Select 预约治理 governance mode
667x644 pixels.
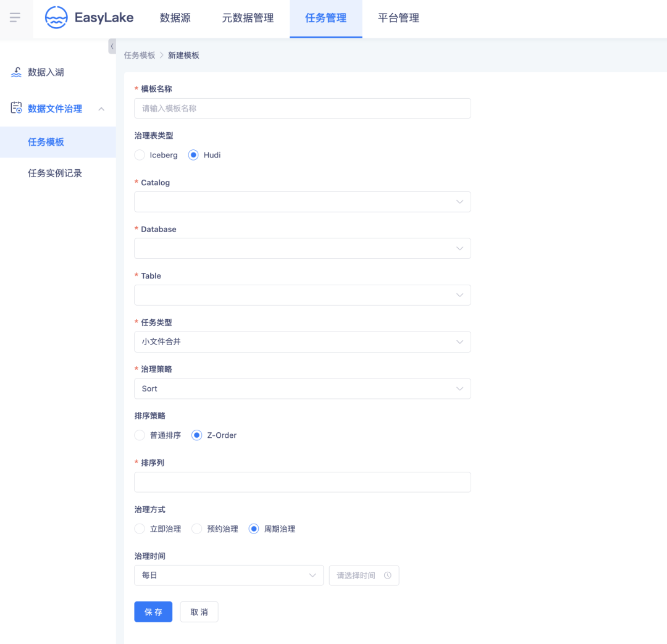pyautogui.click(x=196, y=529)
